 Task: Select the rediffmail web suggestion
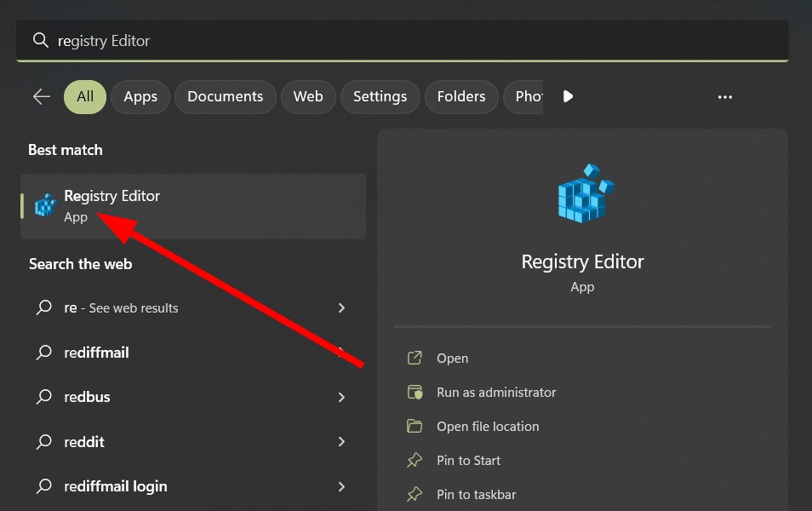pyautogui.click(x=193, y=353)
